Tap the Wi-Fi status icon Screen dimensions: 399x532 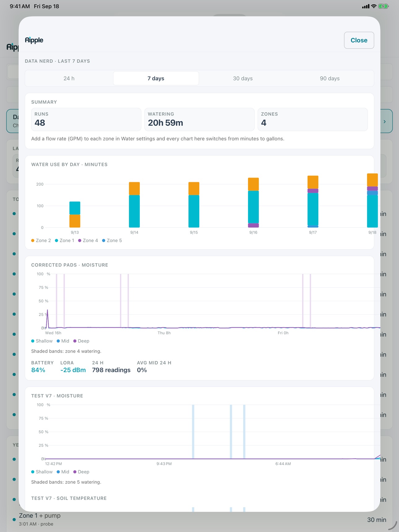pyautogui.click(x=374, y=6)
